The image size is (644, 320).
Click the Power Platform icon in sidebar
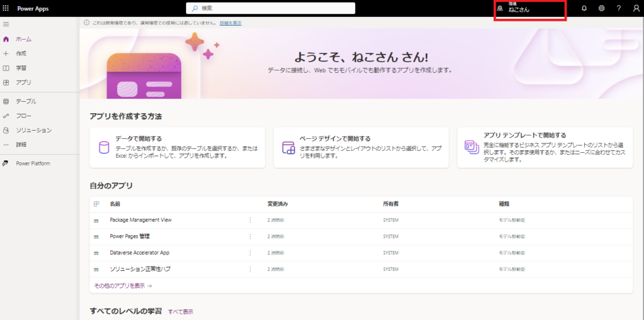coord(6,163)
